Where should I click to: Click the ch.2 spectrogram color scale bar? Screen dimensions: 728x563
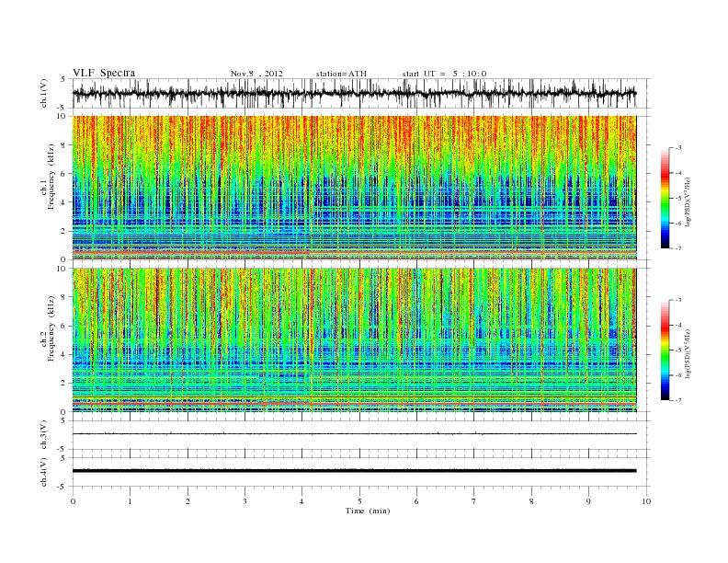coord(665,350)
